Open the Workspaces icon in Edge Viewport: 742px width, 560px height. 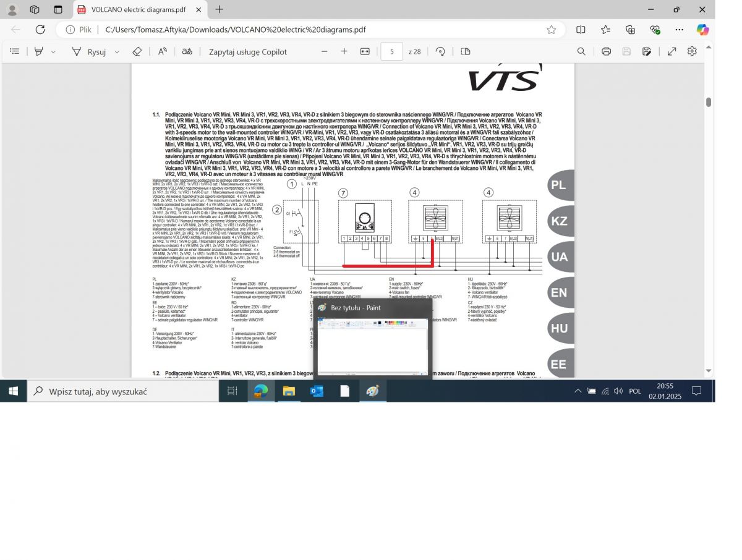tap(35, 9)
